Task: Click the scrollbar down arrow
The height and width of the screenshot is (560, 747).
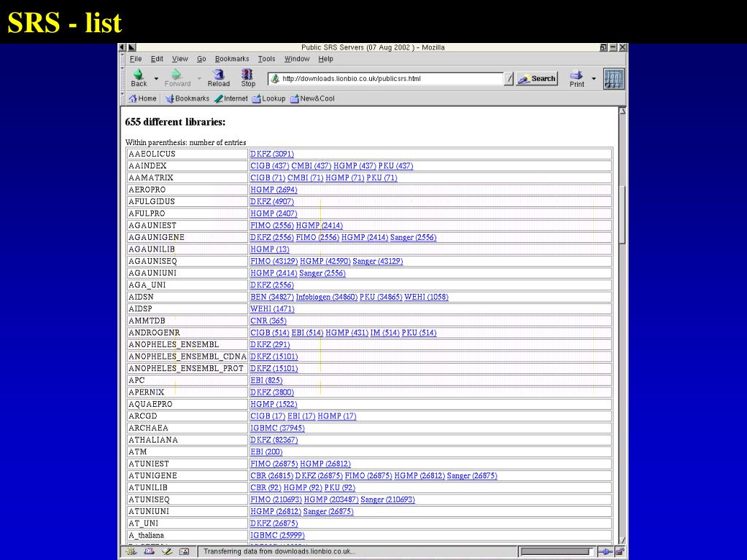Action: pyautogui.click(x=622, y=540)
